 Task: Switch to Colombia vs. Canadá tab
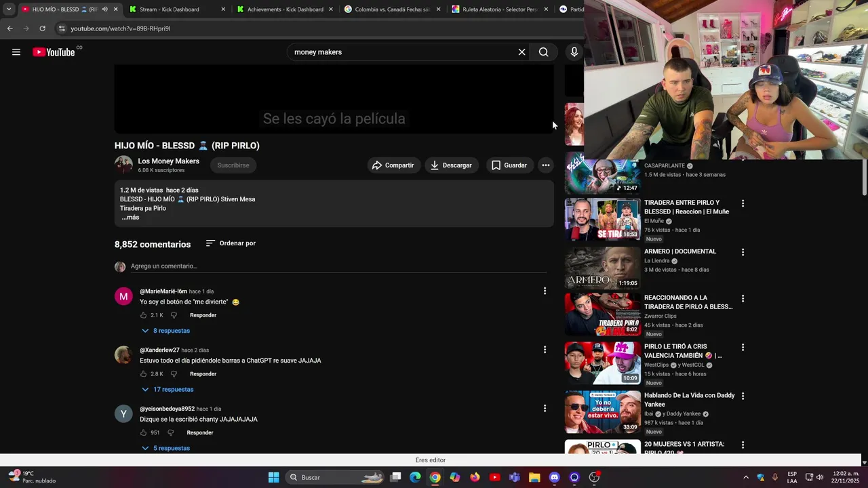click(x=393, y=9)
